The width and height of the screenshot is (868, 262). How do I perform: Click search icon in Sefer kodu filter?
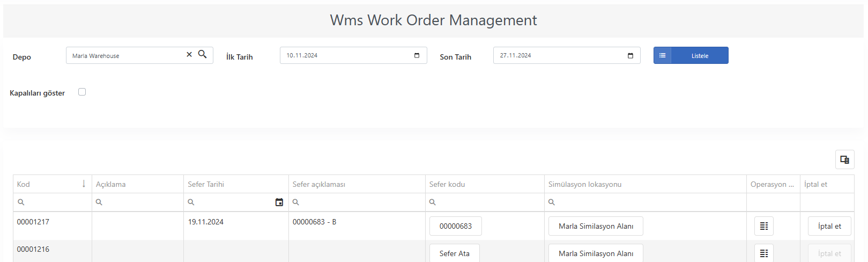(x=433, y=202)
